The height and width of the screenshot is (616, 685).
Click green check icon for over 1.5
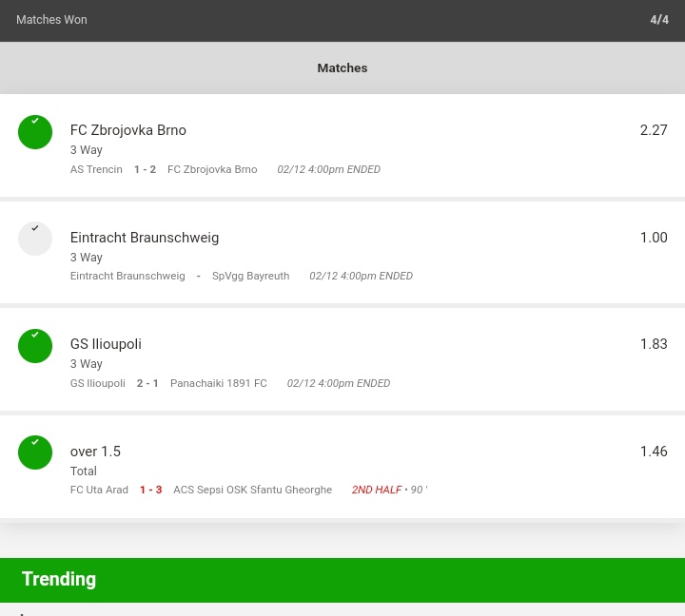point(35,452)
